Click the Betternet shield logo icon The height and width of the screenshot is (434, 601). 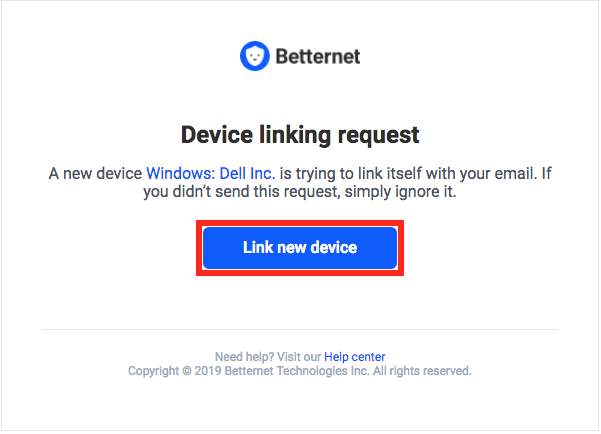[x=255, y=56]
